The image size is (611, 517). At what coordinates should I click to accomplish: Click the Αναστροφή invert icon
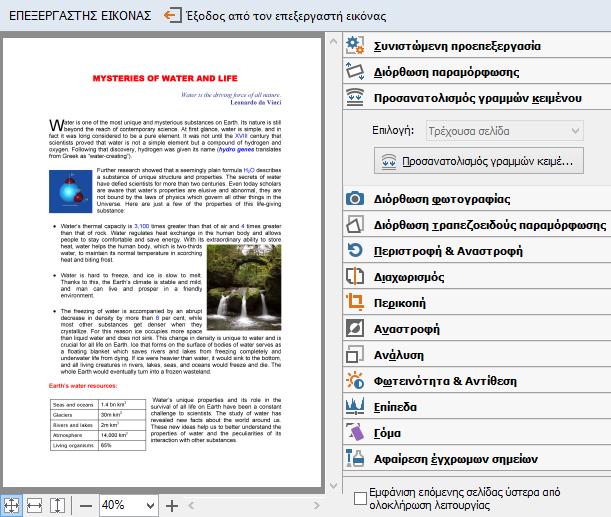point(355,328)
